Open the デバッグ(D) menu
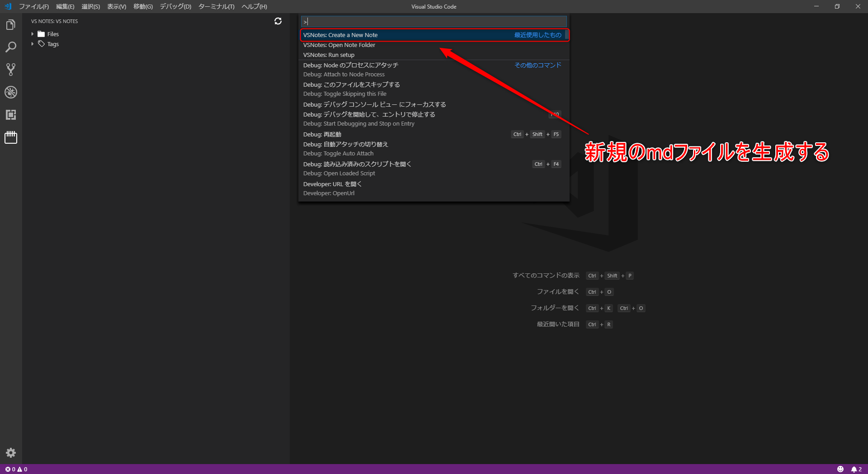The width and height of the screenshot is (868, 474). coord(175,6)
